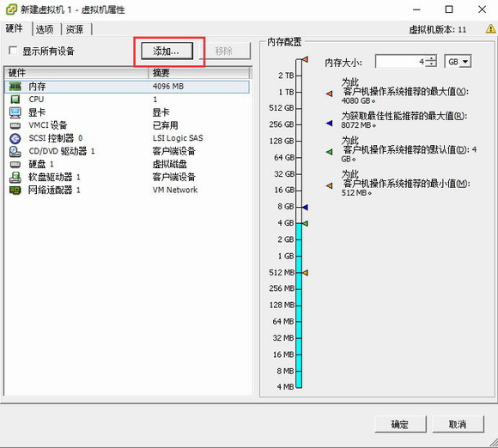
Task: Select the 内存 memory chip icon
Action: click(x=15, y=87)
